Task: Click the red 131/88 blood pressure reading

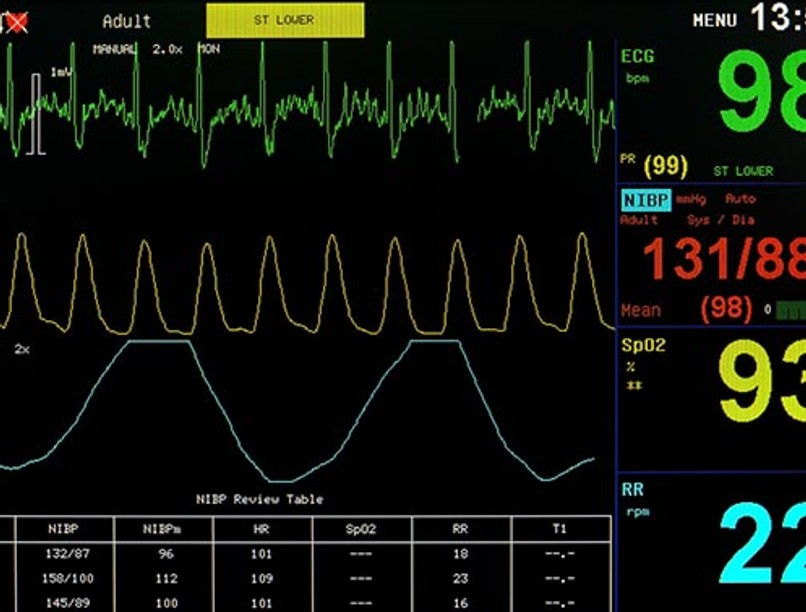Action: [x=722, y=259]
